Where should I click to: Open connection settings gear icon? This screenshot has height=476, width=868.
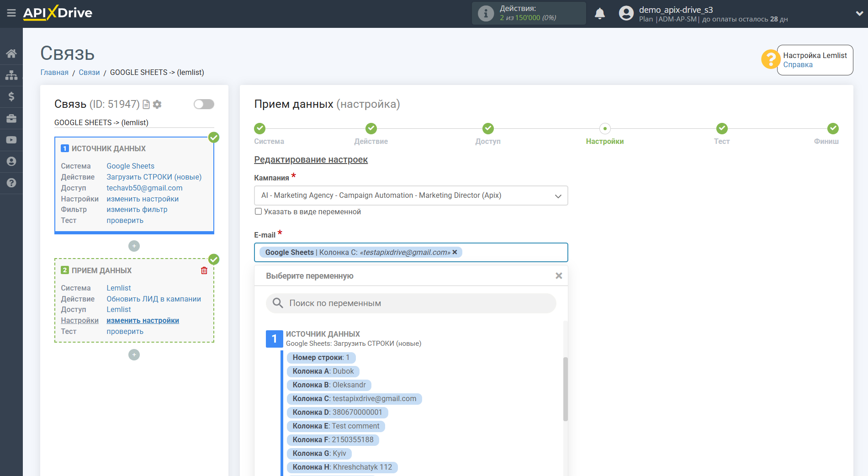[157, 105]
